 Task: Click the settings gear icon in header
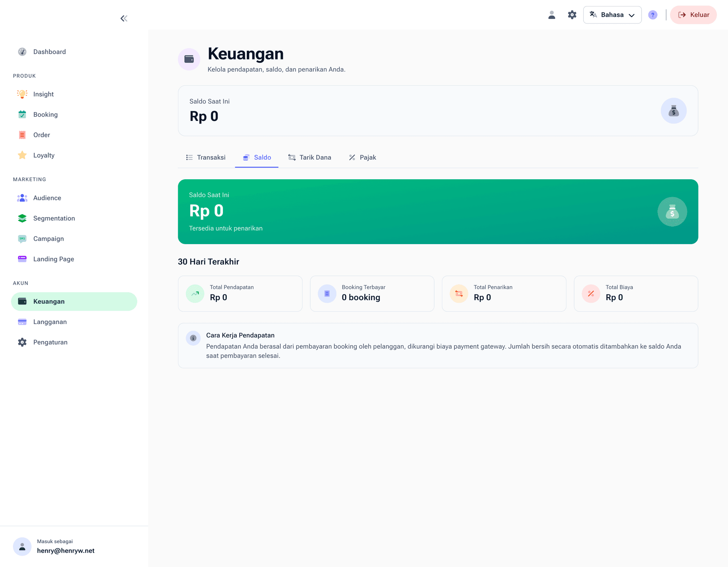(572, 15)
